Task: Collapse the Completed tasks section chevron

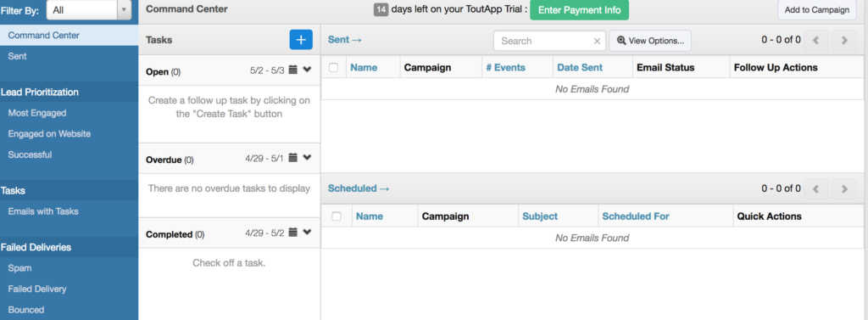Action: 307,233
